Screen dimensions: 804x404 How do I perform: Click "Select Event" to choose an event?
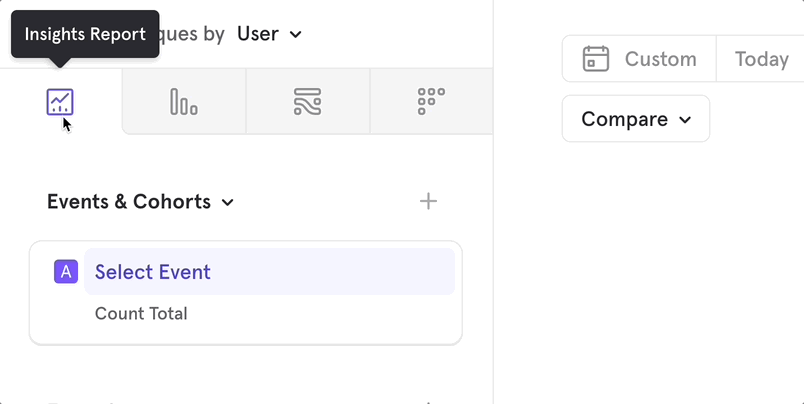coord(152,272)
